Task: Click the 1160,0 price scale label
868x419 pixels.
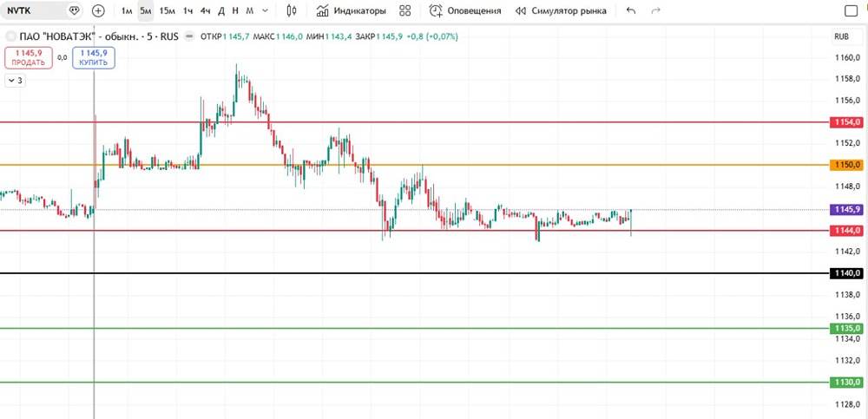Action: (x=847, y=57)
